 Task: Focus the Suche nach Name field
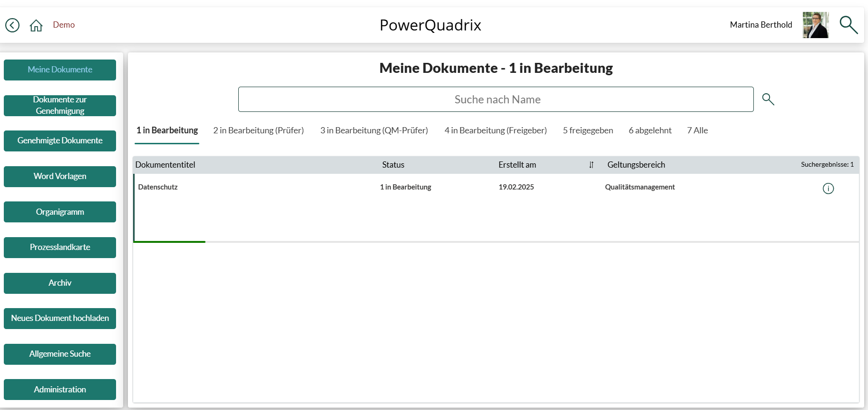(x=496, y=99)
